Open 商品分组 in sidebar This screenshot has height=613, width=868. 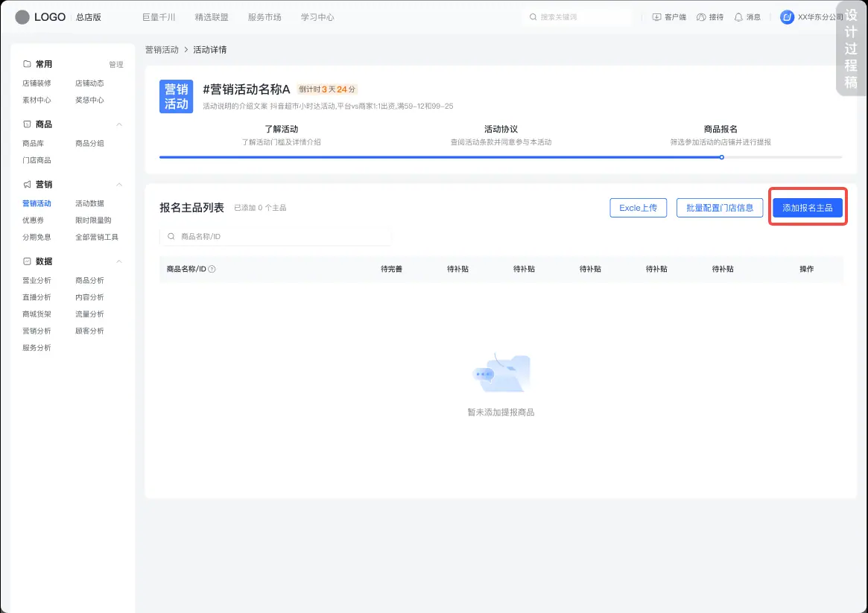[x=89, y=143]
